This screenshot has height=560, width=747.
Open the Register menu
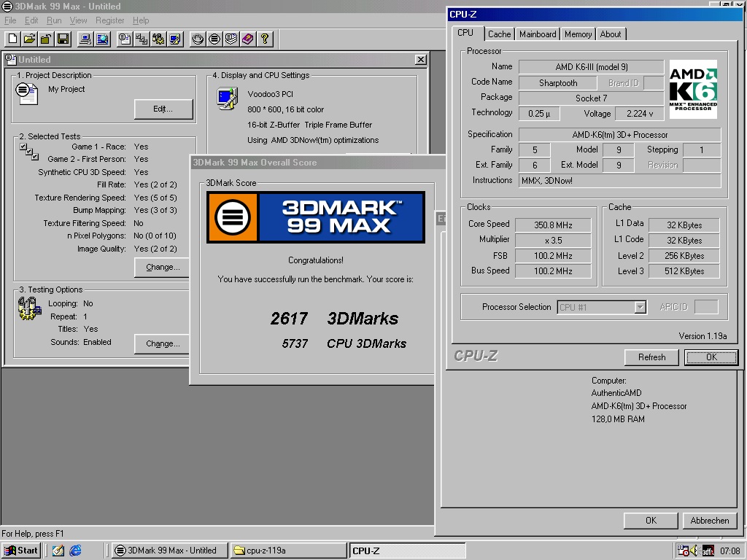[x=109, y=20]
